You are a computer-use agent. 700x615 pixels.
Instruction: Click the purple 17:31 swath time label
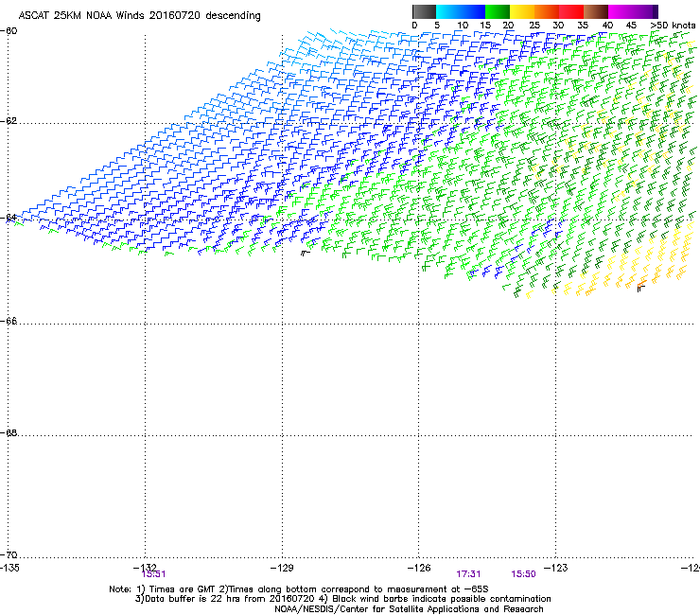(468, 574)
